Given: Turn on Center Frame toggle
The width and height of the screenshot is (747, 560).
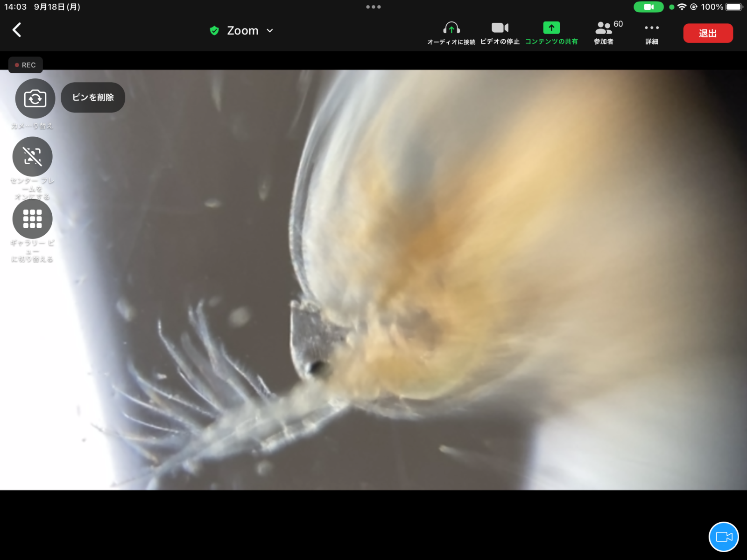Looking at the screenshot, I should pos(32,157).
